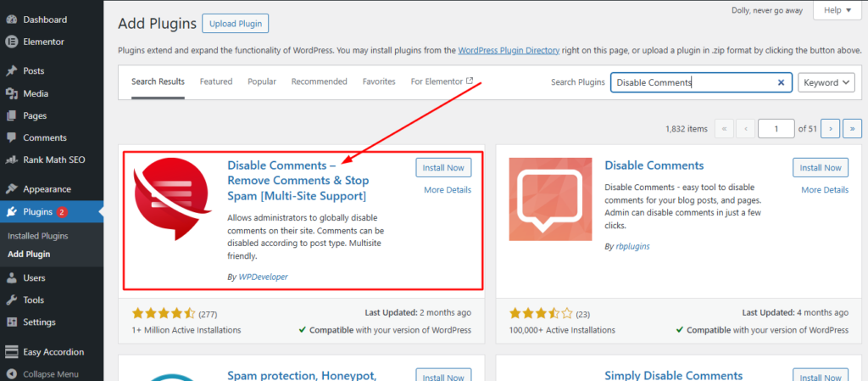Open the For Elementor tab
Screen dimensions: 868x381
pos(442,81)
